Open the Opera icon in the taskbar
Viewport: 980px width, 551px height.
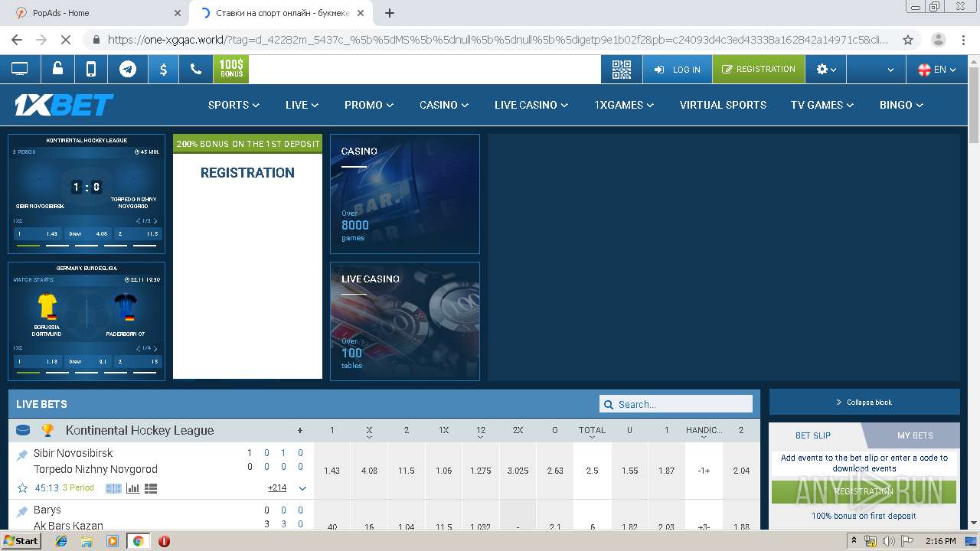point(164,541)
